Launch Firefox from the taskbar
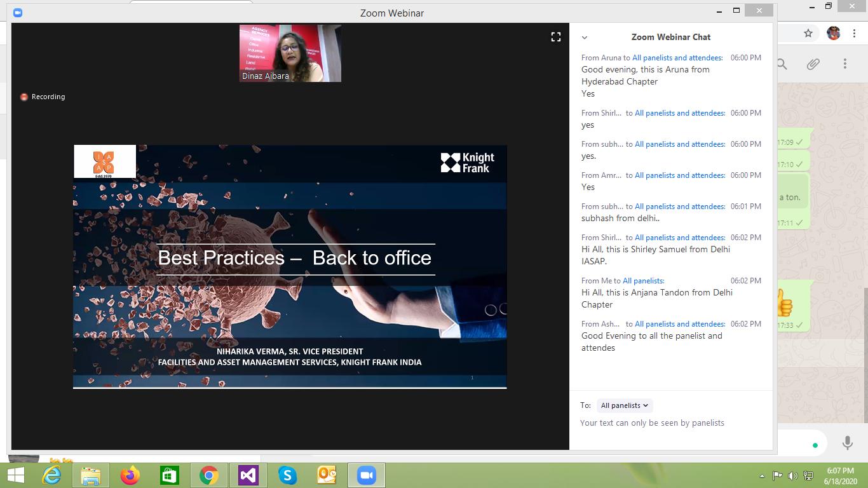This screenshot has width=868, height=488. (x=130, y=475)
